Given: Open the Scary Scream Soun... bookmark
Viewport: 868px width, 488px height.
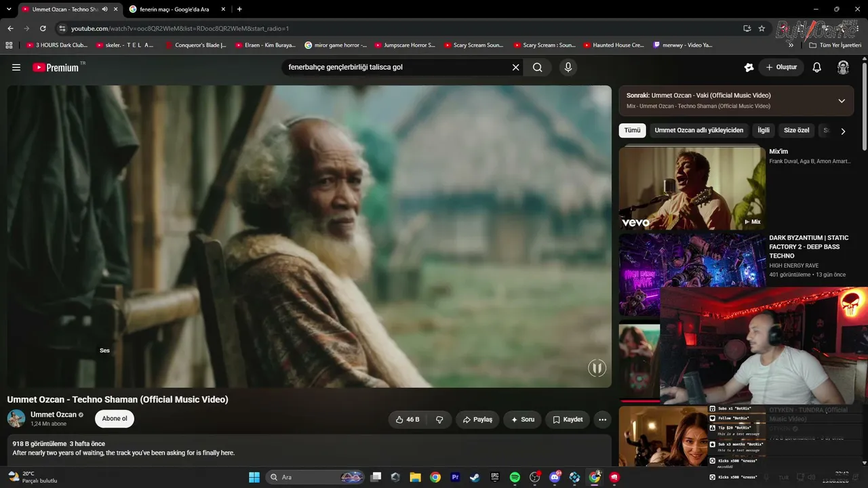Looking at the screenshot, I should (x=474, y=45).
